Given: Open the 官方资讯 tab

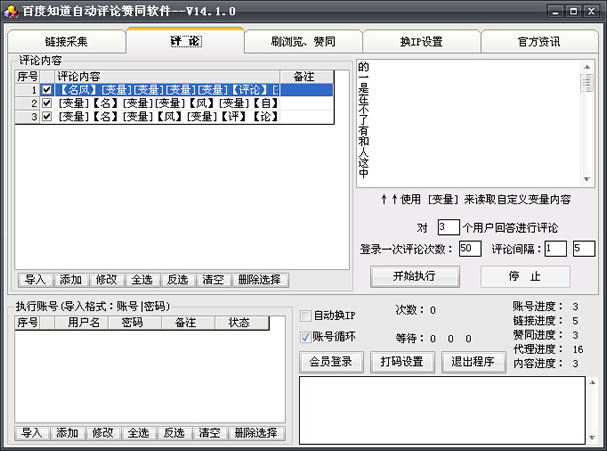Looking at the screenshot, I should 539,42.
